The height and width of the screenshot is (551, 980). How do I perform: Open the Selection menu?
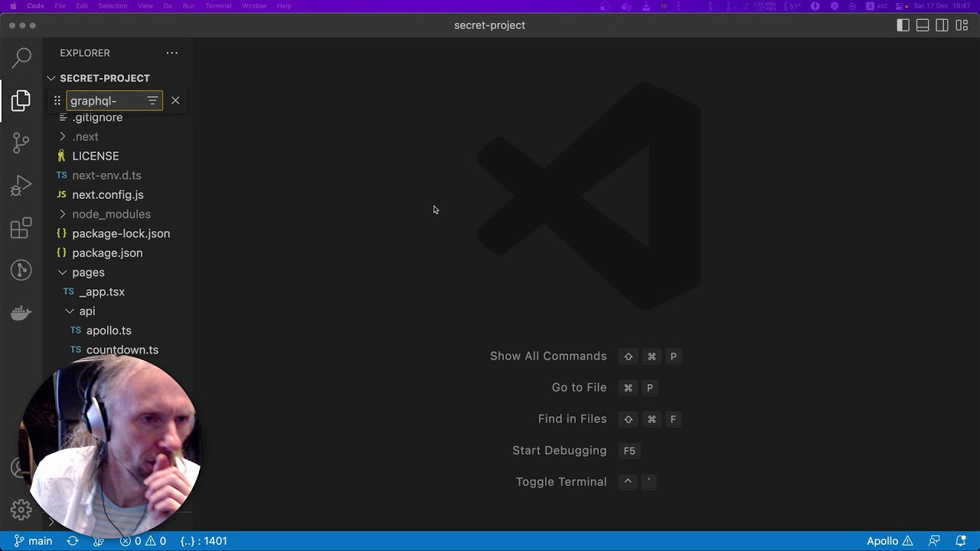pos(113,6)
